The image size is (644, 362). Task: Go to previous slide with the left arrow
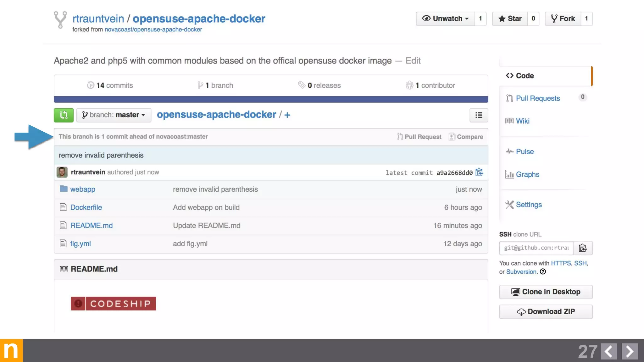608,351
